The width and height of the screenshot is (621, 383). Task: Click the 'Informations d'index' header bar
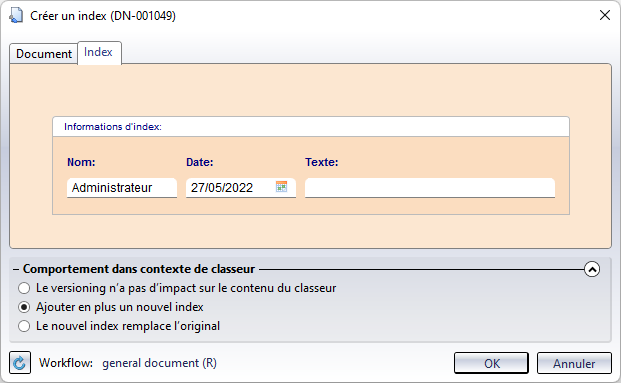[311, 127]
